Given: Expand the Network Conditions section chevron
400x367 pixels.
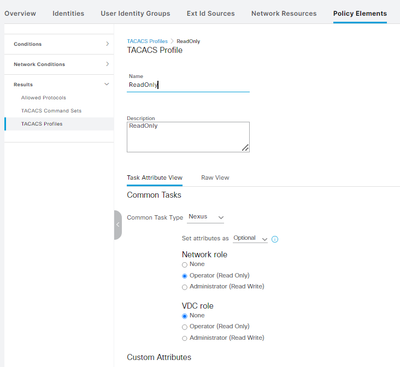Looking at the screenshot, I should point(107,64).
